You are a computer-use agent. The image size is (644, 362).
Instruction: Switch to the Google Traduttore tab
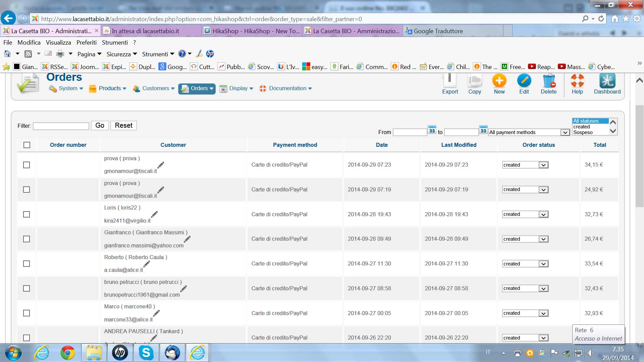438,31
